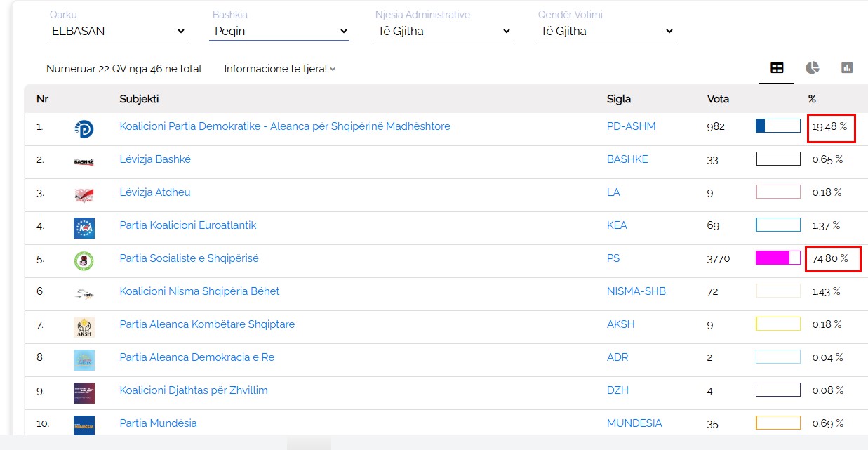The image size is (868, 450).
Task: Click the Partia Koalicioni Euroatlantik logo
Action: click(x=84, y=227)
